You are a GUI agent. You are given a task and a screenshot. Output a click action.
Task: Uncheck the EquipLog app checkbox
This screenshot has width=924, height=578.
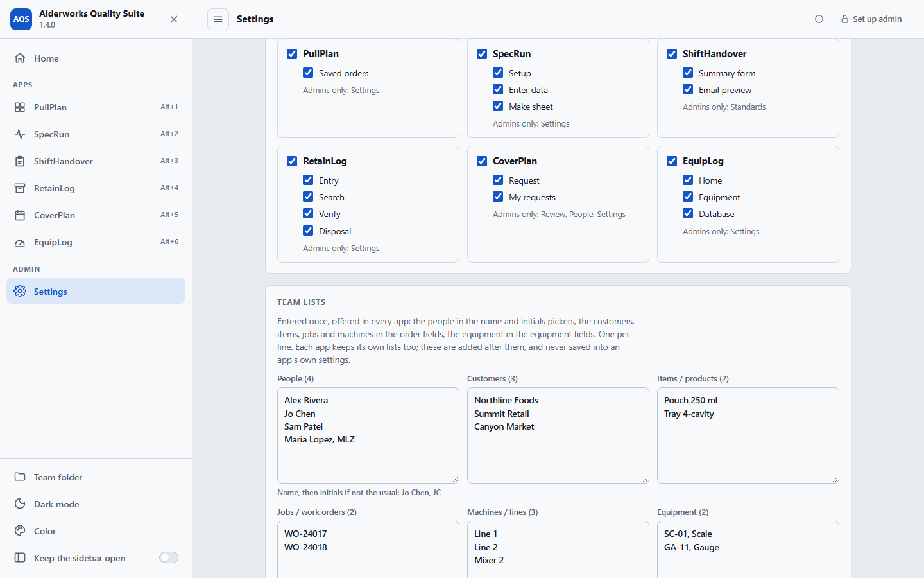point(672,161)
